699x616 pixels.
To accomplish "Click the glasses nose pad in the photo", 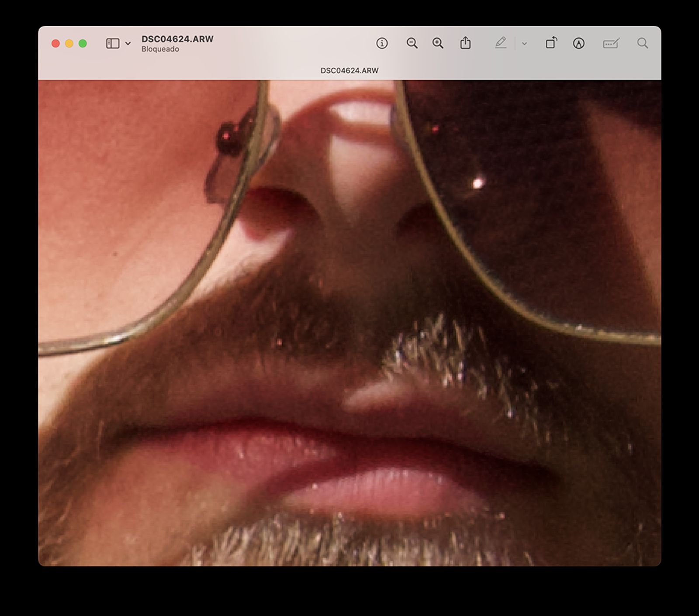I will point(228,140).
